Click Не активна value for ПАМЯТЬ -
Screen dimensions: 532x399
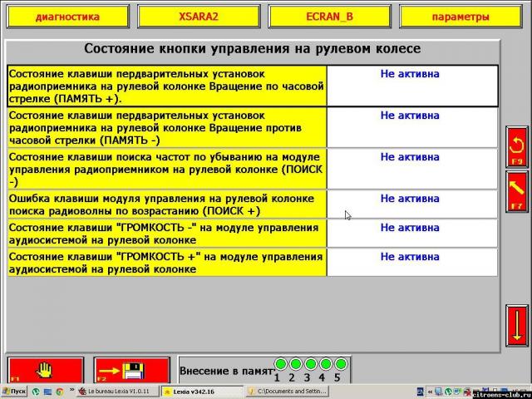point(410,116)
